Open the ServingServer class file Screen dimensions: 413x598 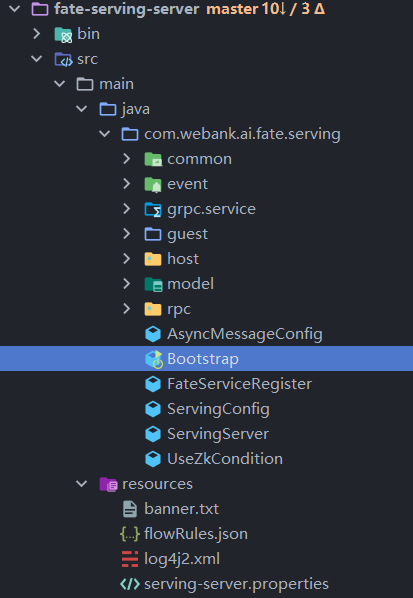pyautogui.click(x=218, y=434)
